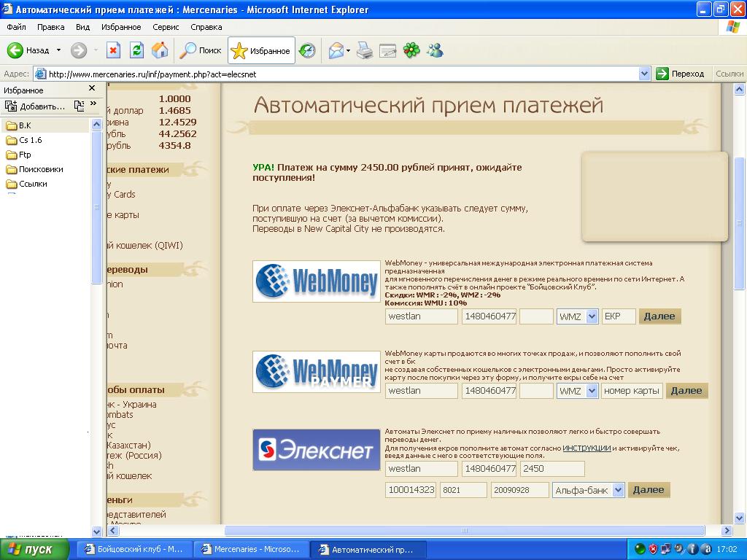
Task: Open the Home page icon
Action: pyautogui.click(x=160, y=50)
